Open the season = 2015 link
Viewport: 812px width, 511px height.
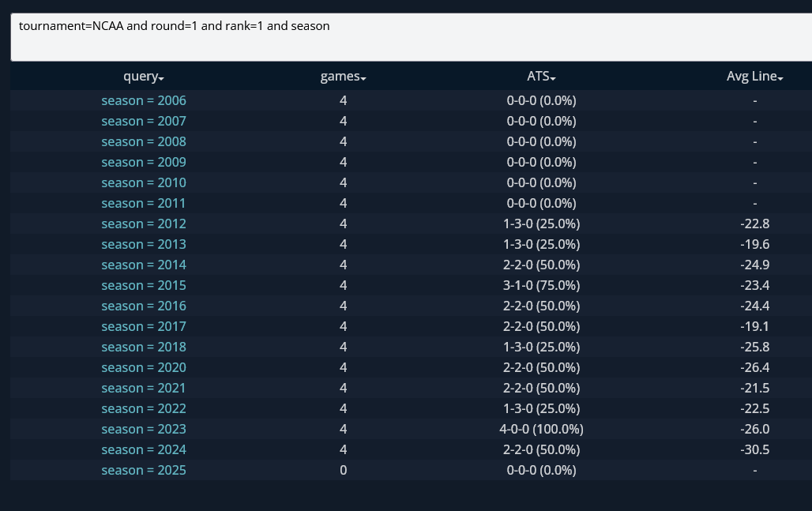click(x=144, y=285)
